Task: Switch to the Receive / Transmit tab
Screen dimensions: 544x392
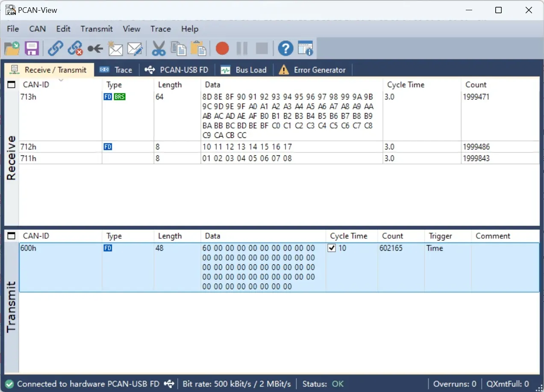Action: 49,70
